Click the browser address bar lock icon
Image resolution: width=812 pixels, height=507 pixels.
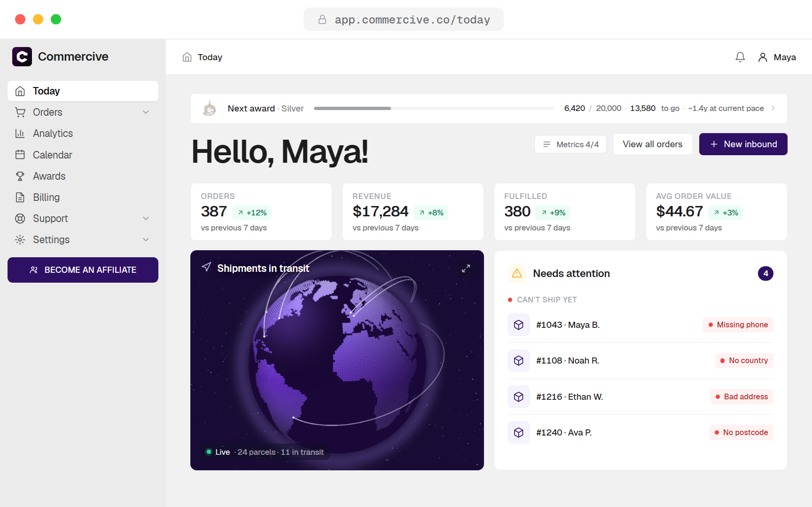pos(322,19)
